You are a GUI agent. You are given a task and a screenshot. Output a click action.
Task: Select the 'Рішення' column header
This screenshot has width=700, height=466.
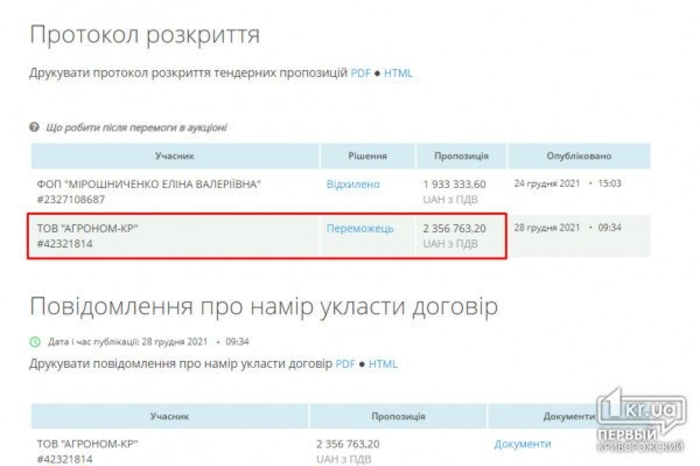(367, 156)
